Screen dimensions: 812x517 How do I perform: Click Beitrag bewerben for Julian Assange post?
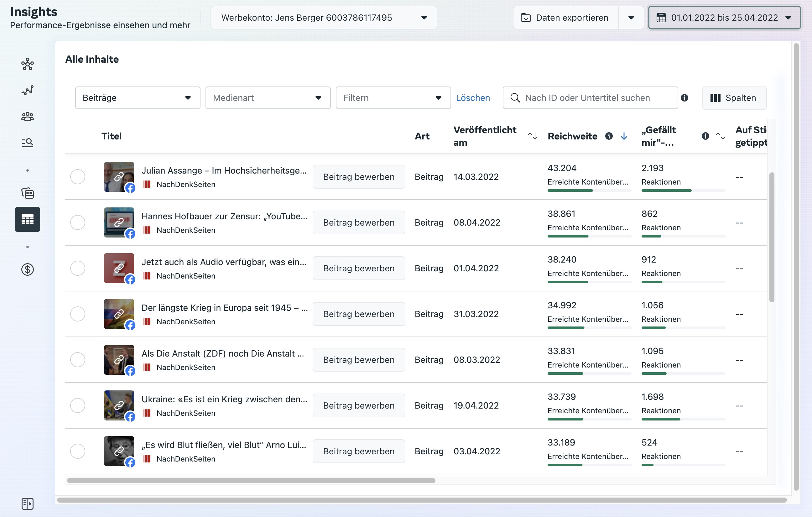pos(359,177)
